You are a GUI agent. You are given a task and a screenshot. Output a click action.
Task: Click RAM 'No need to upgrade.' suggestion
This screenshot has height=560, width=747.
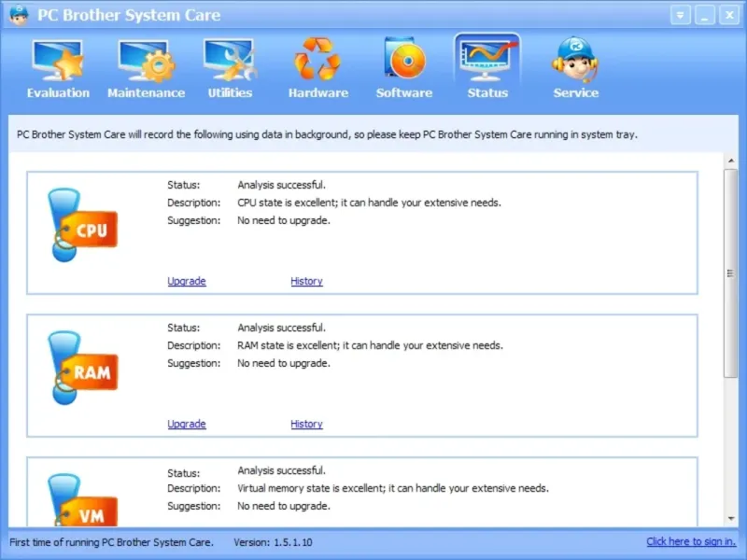tap(284, 363)
